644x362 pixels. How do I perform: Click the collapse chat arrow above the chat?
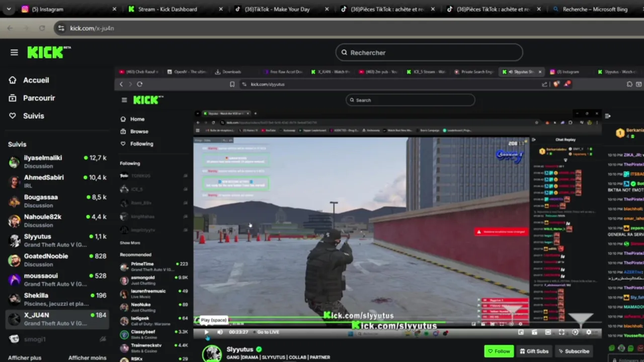[608, 116]
